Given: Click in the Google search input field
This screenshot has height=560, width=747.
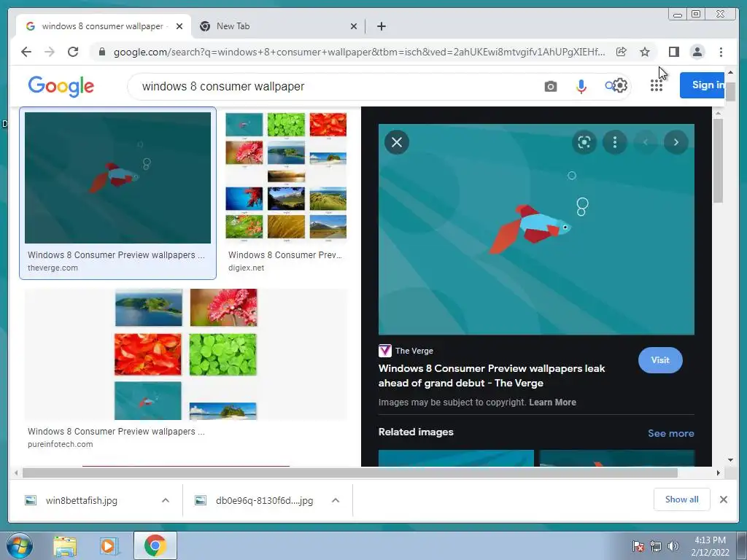Looking at the screenshot, I should pyautogui.click(x=333, y=87).
